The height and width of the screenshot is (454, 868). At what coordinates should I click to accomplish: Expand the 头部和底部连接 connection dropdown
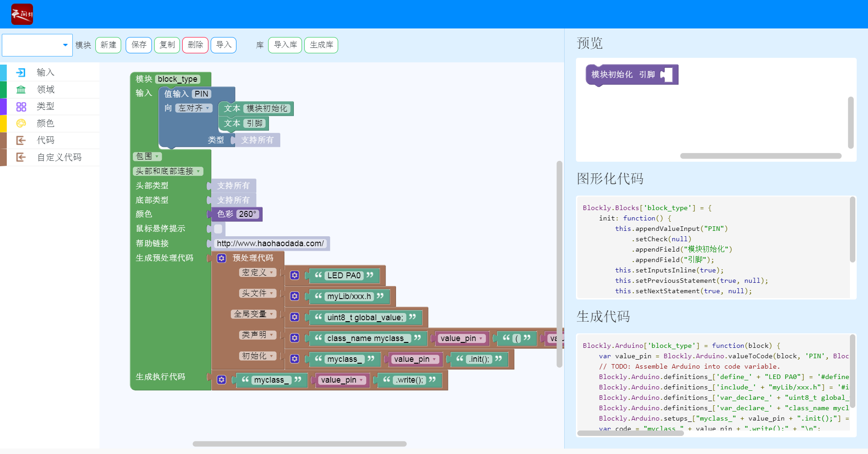168,171
